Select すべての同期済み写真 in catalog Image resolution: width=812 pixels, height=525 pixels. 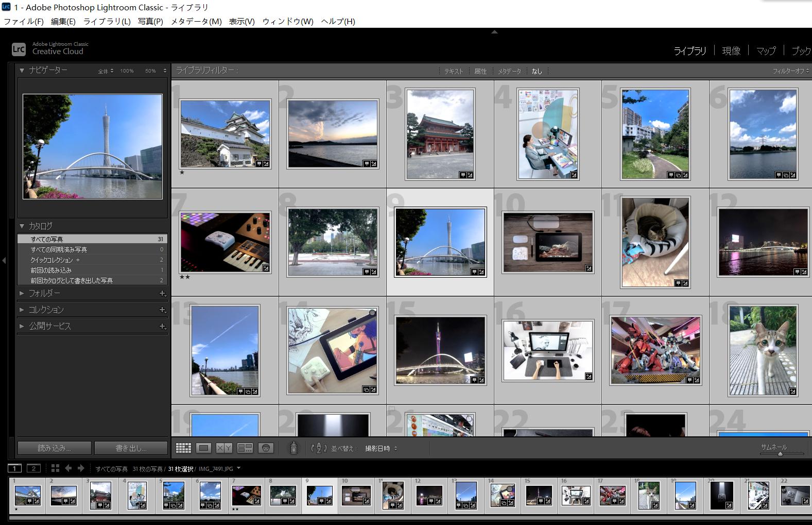point(93,249)
